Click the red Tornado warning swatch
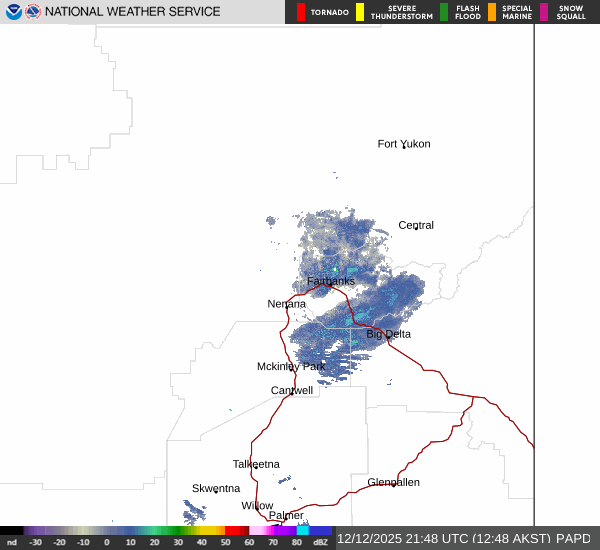The height and width of the screenshot is (550, 600). pos(301,12)
